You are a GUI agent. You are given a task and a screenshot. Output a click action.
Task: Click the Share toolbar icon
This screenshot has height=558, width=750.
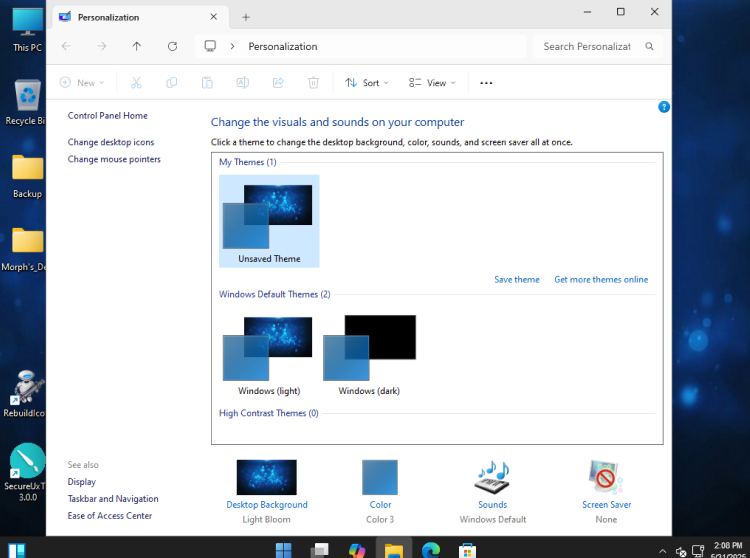coord(278,83)
